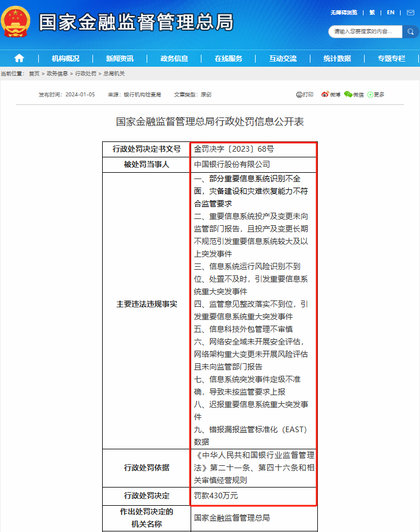Enable 无障碍浏览 accessibility mode

click(x=344, y=12)
